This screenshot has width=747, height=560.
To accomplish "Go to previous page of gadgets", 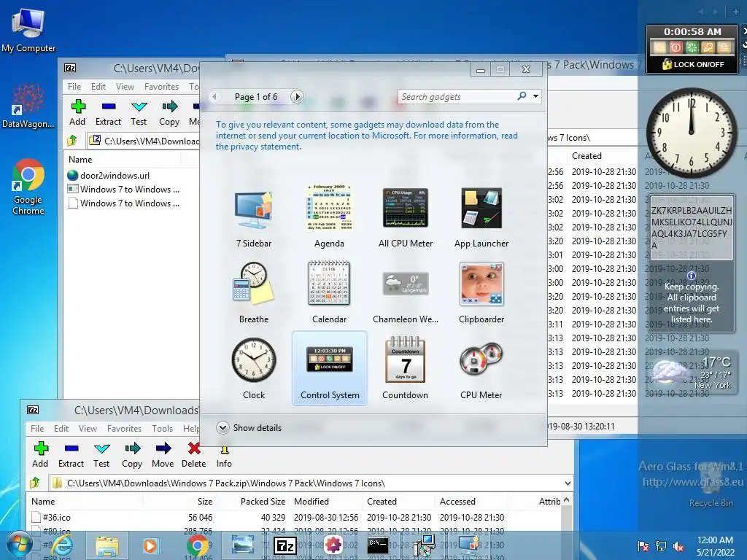I will click(x=215, y=97).
